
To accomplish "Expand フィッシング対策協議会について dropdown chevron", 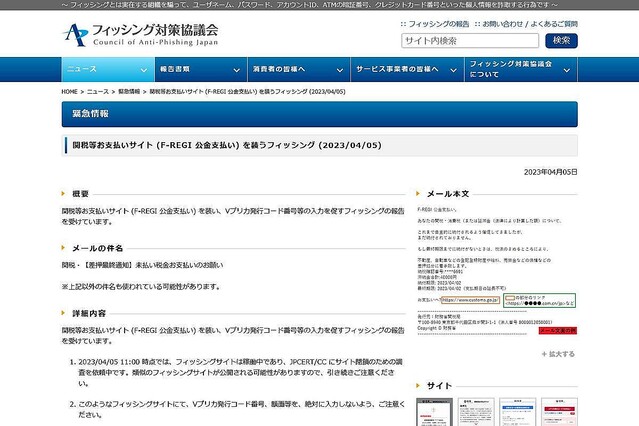I will click(x=566, y=70).
